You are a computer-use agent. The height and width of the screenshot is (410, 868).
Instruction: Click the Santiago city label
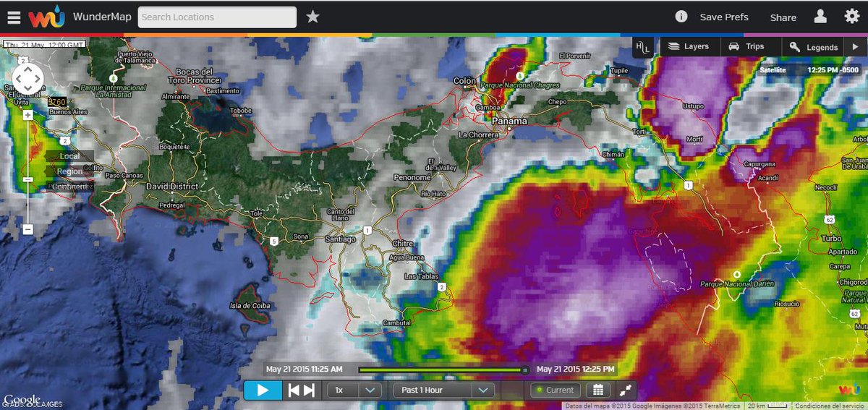pyautogui.click(x=340, y=239)
